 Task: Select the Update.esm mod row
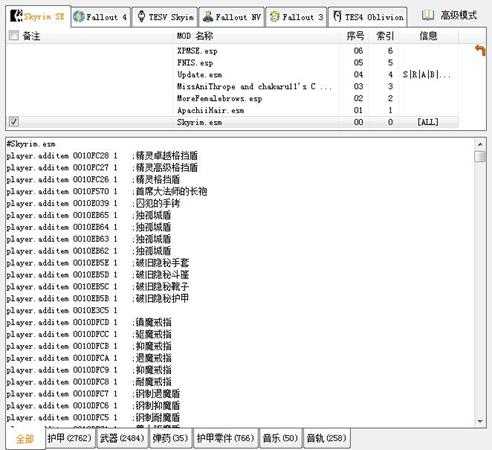(232, 75)
